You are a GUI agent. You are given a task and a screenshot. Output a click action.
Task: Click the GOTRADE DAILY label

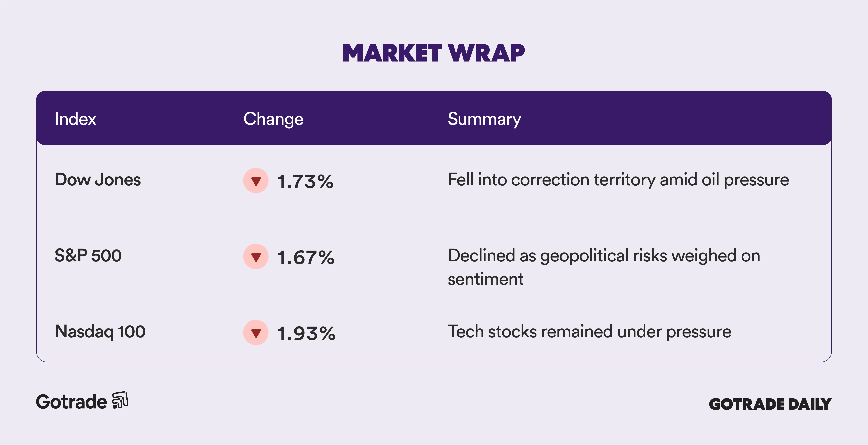pos(770,404)
